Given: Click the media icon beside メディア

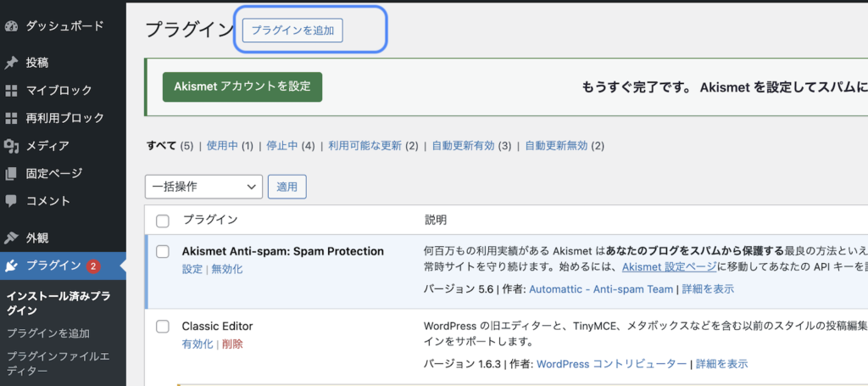Looking at the screenshot, I should (11, 146).
